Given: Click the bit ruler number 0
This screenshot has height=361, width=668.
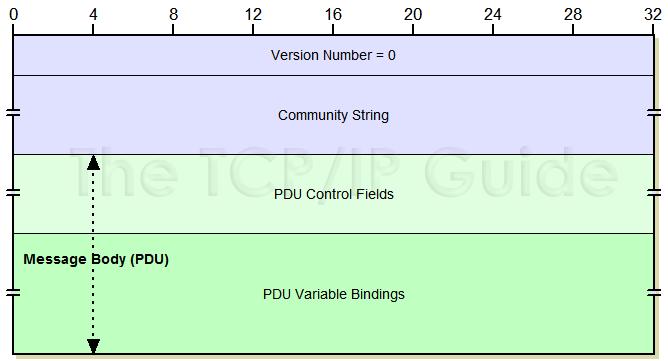Looking at the screenshot, I should click(x=14, y=14).
